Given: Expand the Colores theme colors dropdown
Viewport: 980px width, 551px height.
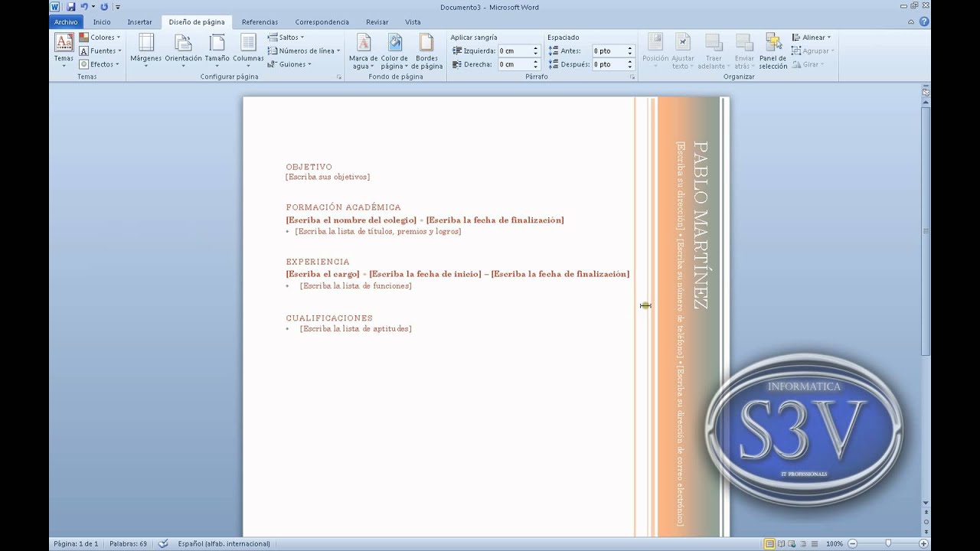Looking at the screenshot, I should coord(101,37).
